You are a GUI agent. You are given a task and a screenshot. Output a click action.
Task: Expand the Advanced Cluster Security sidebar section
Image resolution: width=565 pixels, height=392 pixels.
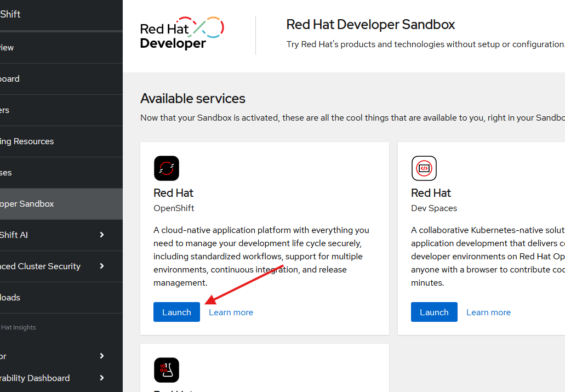(61, 266)
